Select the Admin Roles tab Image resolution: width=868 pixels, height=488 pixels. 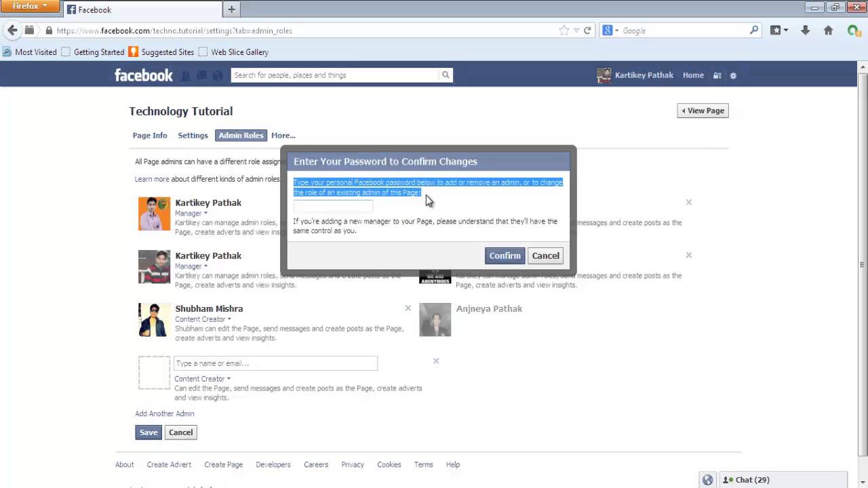click(241, 136)
